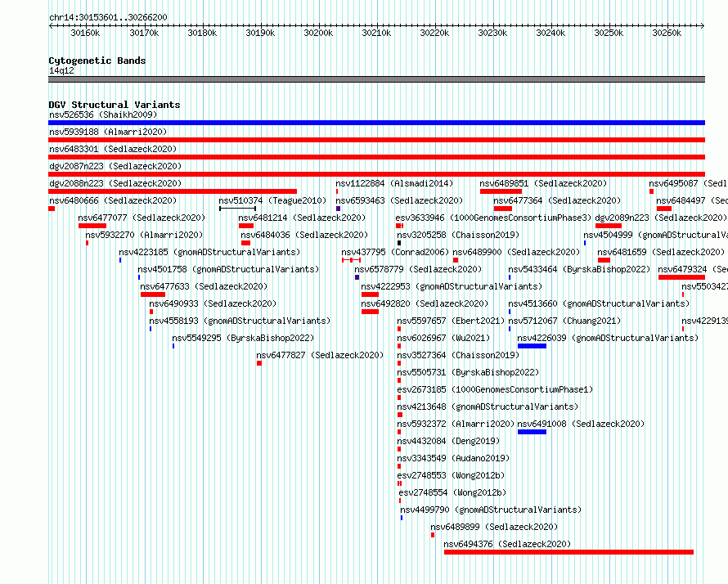Open variant nsv4558193 (gnomADStructuralVariants)
The height and width of the screenshot is (584, 728).
pyautogui.click(x=240, y=321)
